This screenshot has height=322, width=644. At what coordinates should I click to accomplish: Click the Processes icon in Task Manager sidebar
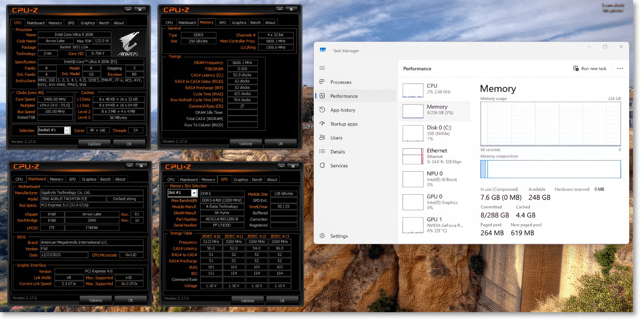(322, 82)
